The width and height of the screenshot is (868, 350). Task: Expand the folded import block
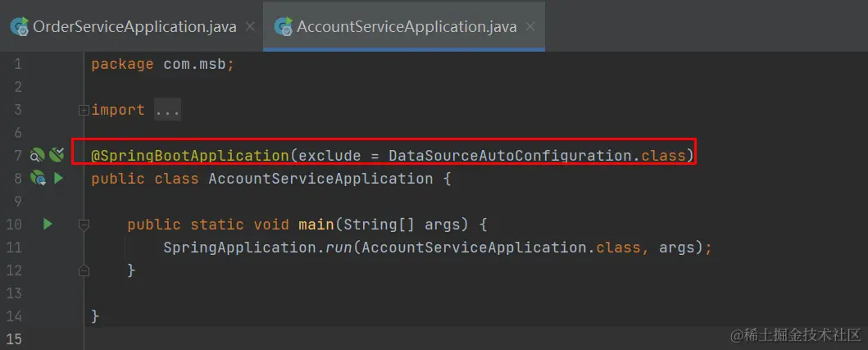point(84,110)
